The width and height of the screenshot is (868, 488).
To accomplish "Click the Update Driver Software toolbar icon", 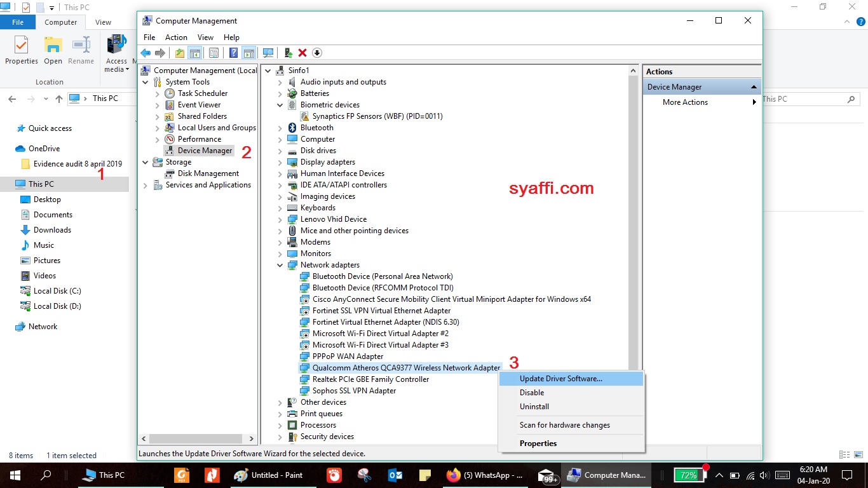I will point(288,53).
